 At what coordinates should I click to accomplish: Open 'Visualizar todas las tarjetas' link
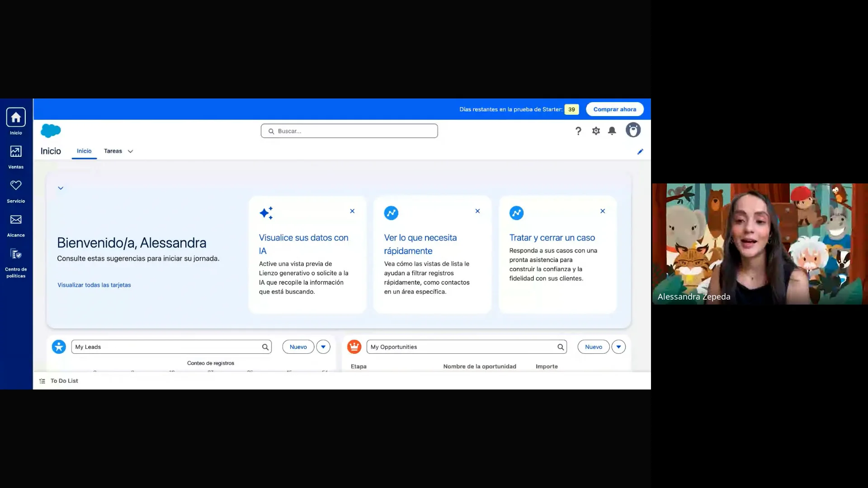click(94, 285)
